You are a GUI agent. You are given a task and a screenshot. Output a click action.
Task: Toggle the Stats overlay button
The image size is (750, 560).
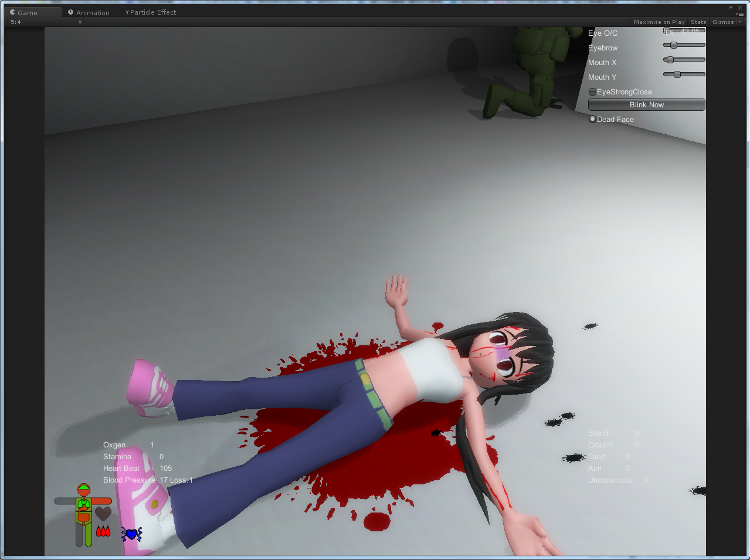point(698,22)
